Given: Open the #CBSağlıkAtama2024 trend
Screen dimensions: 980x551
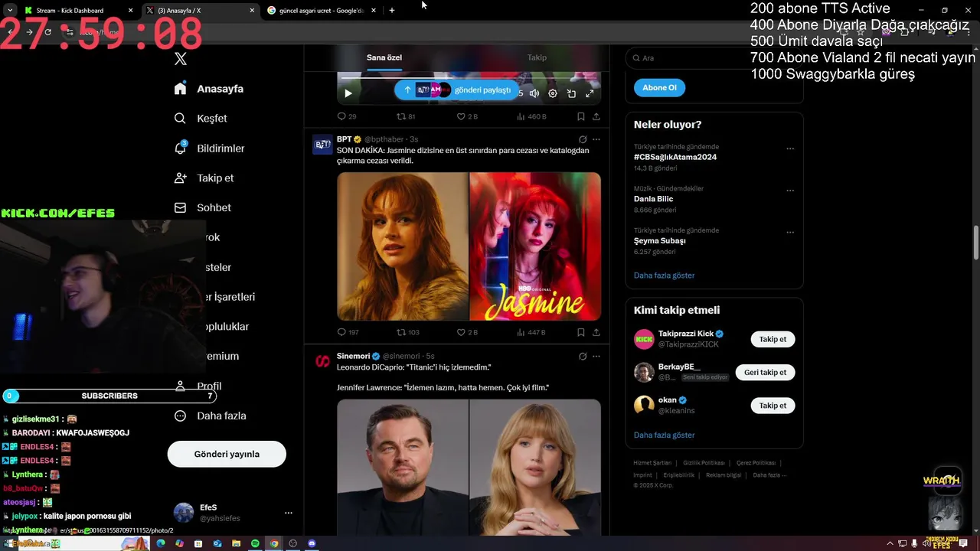Looking at the screenshot, I should pyautogui.click(x=675, y=157).
